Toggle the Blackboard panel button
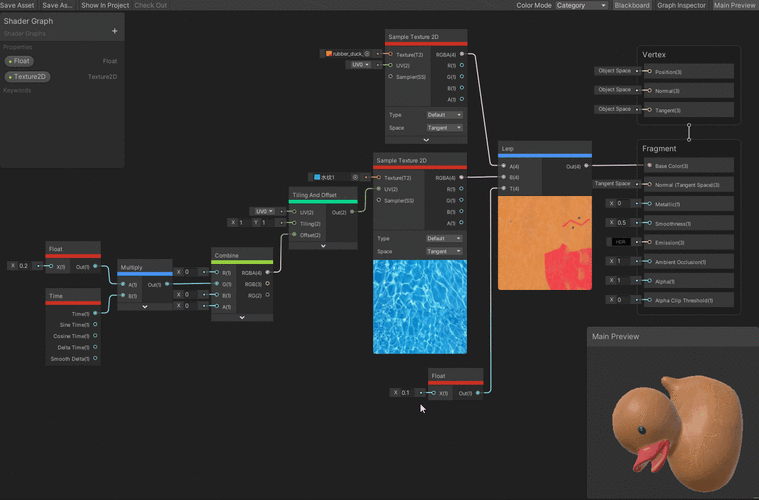Screen dimensions: 759x500 tap(632, 5)
